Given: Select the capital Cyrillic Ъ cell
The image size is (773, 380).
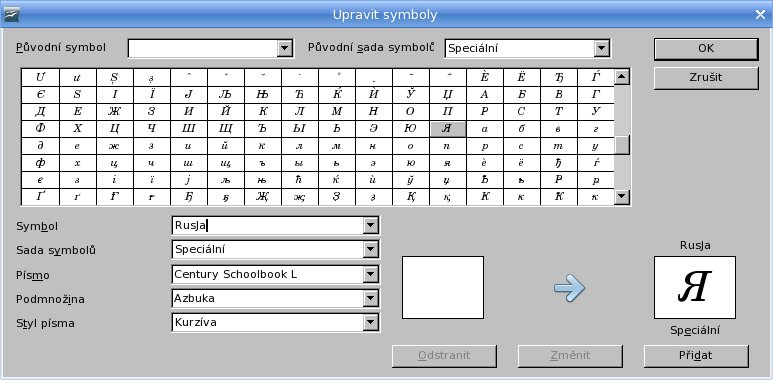Looking at the screenshot, I should 262,129.
